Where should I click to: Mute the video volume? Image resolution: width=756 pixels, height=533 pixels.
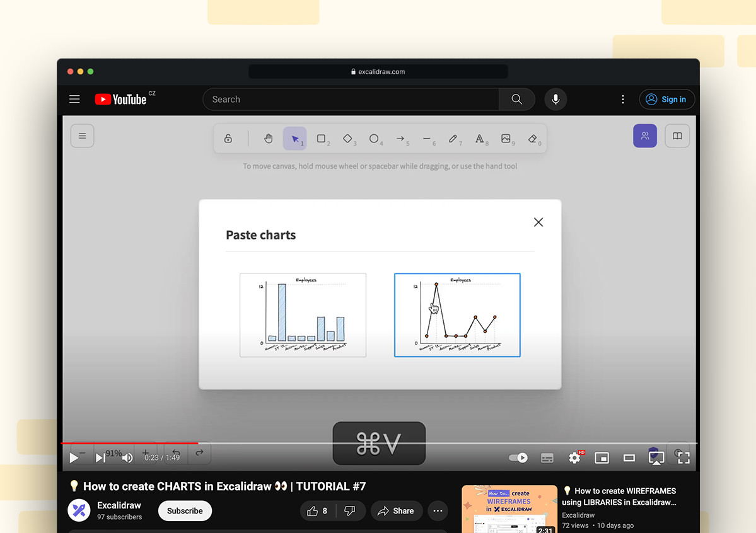tap(127, 457)
